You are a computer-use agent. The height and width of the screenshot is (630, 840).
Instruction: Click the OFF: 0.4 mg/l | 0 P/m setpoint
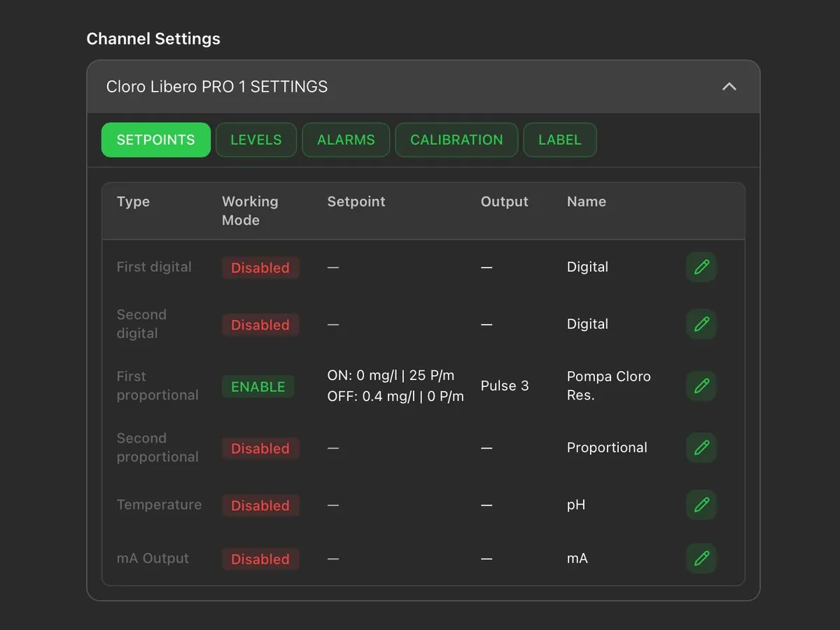click(x=395, y=396)
